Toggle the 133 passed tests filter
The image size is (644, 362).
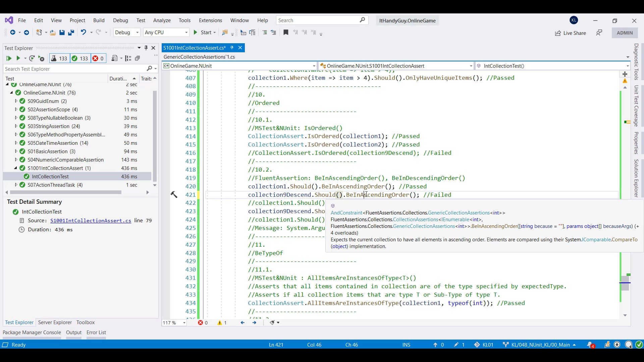pos(80,58)
